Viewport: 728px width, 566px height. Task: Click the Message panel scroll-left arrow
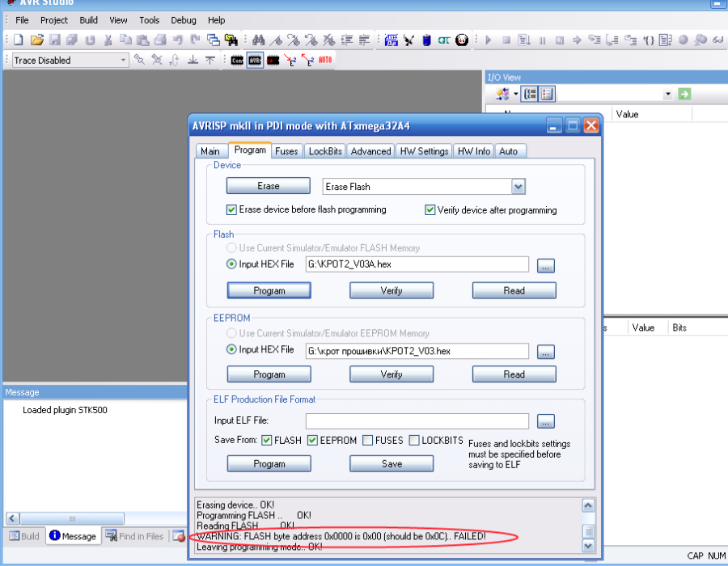[x=12, y=518]
